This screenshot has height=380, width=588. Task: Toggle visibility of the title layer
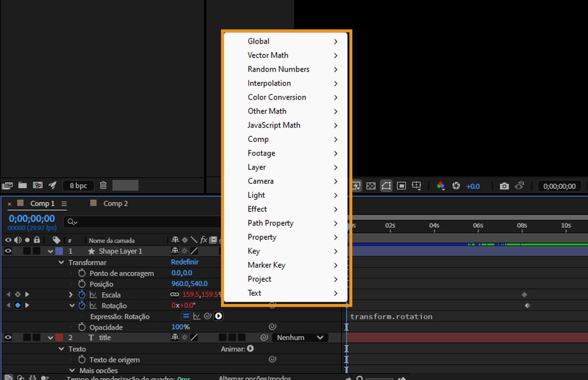tap(8, 337)
